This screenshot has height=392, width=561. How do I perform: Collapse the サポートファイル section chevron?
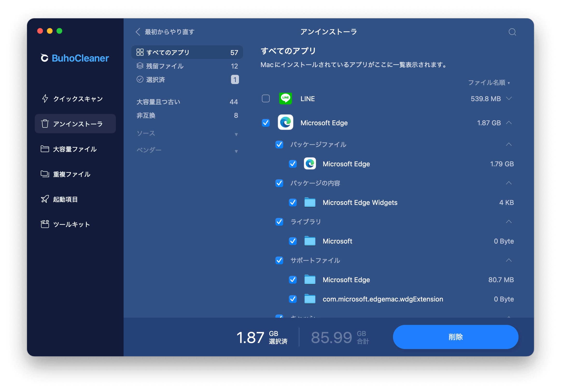point(509,260)
